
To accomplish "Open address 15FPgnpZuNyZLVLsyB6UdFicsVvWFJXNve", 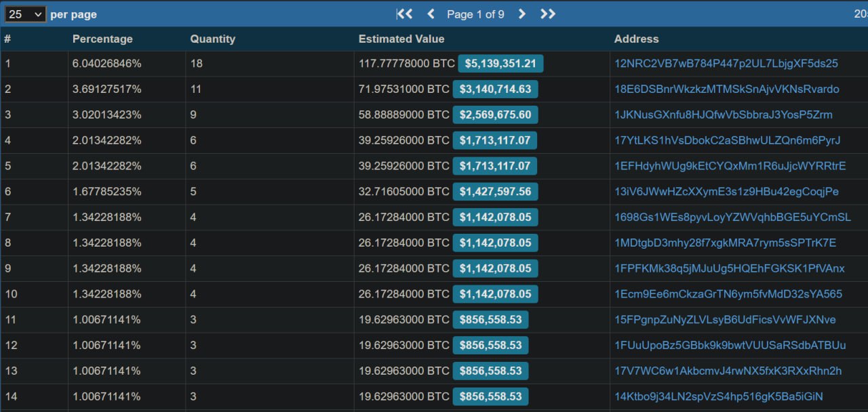I will tap(725, 320).
